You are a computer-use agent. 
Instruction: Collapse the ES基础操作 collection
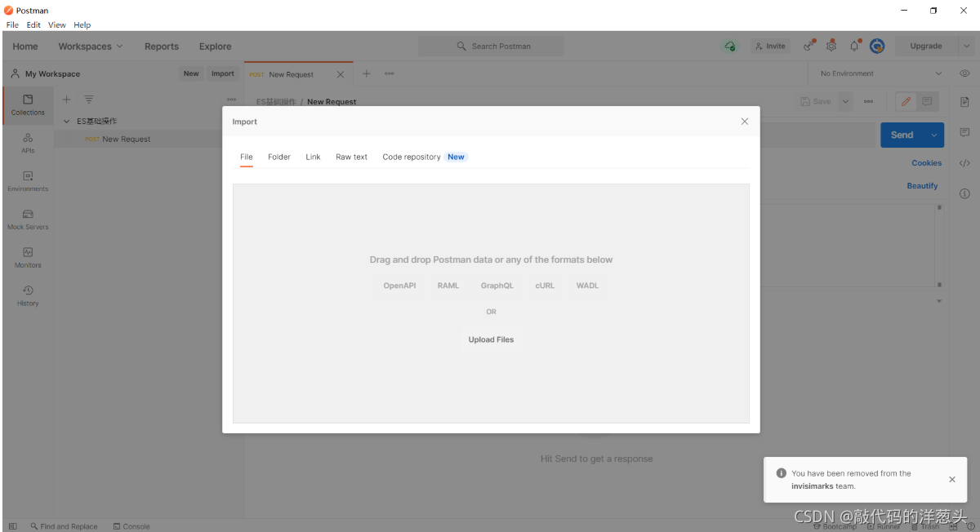(x=67, y=121)
